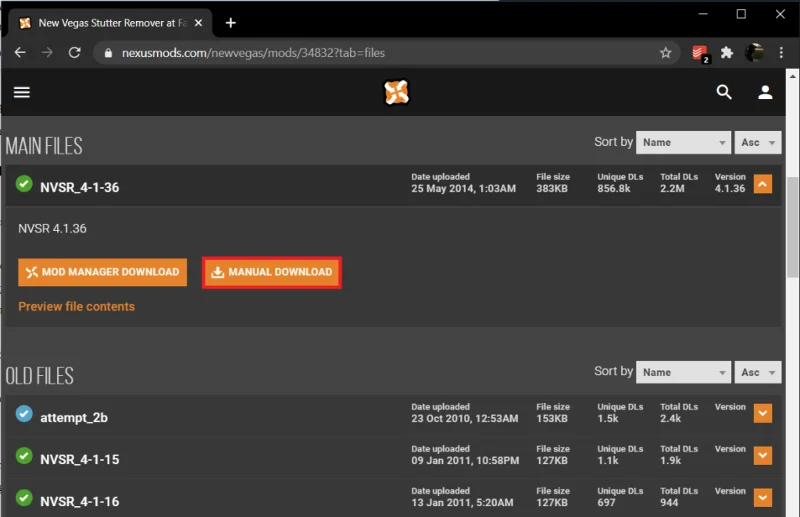Image resolution: width=800 pixels, height=517 pixels.
Task: Open Old Files Asc order dropdown
Action: (x=758, y=373)
